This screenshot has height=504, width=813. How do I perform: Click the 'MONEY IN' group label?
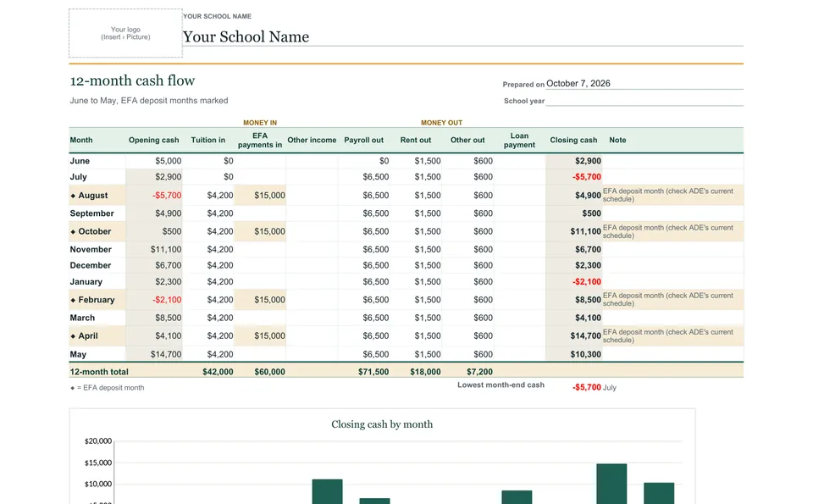(260, 123)
